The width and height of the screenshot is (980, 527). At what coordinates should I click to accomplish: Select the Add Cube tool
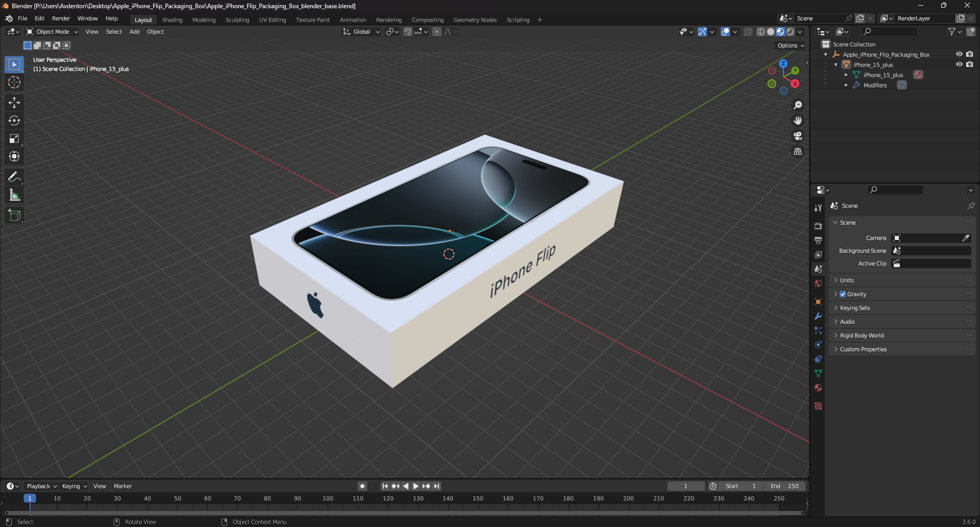14,215
